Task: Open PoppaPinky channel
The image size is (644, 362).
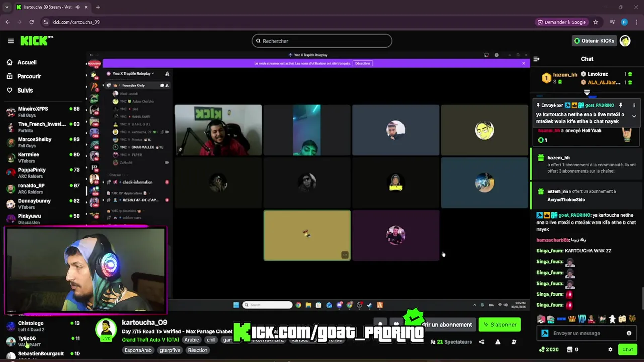Action: pyautogui.click(x=42, y=173)
